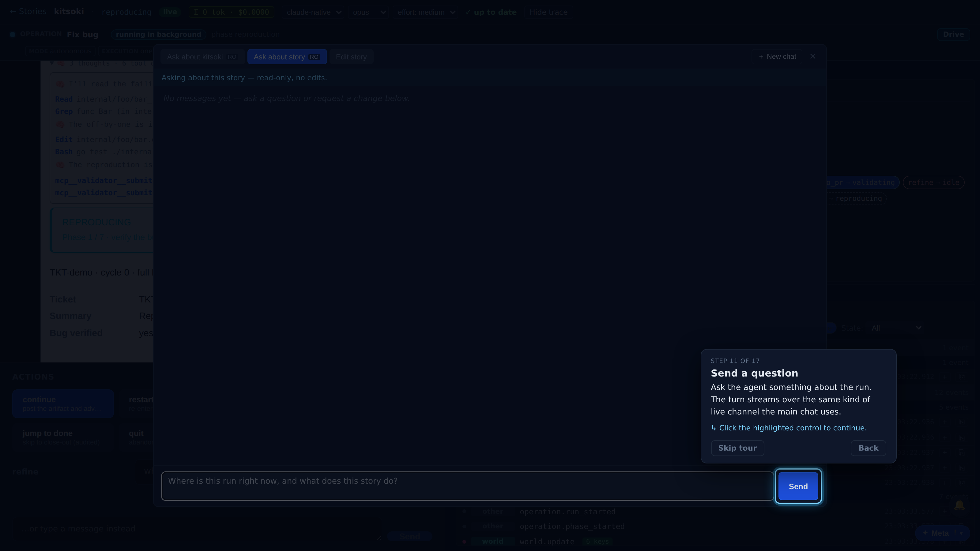
Task: Select the 'Ask about story' tab
Action: click(x=287, y=57)
